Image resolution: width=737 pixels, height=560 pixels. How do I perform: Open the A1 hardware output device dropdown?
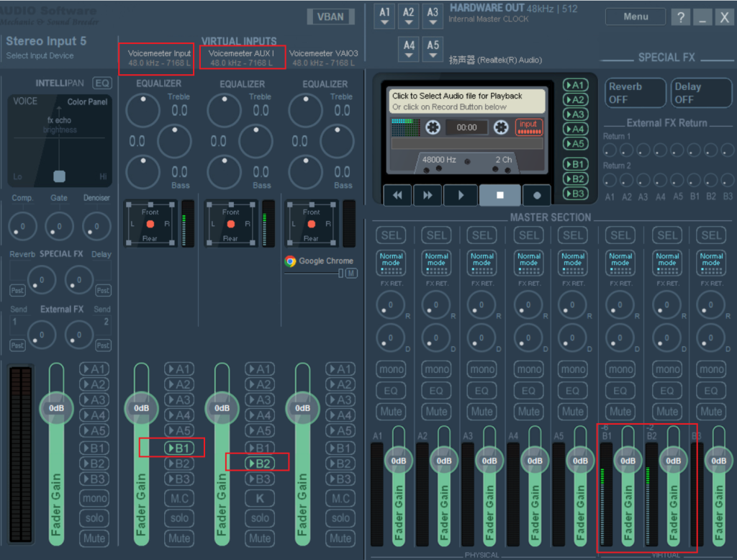click(x=384, y=16)
